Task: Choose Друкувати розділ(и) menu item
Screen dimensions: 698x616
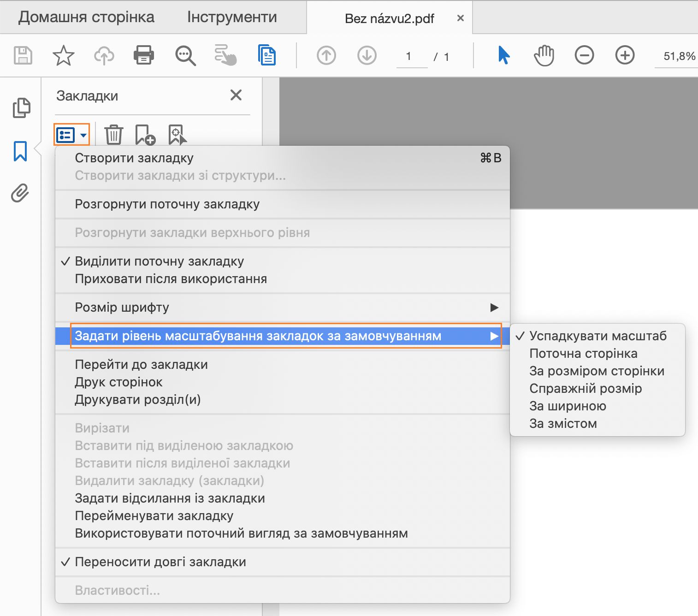Action: (x=282, y=400)
